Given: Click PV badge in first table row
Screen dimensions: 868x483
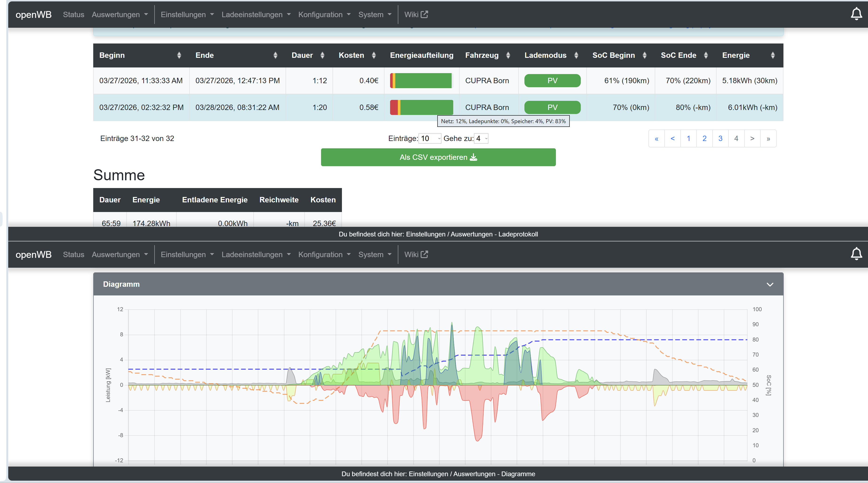Looking at the screenshot, I should 553,81.
